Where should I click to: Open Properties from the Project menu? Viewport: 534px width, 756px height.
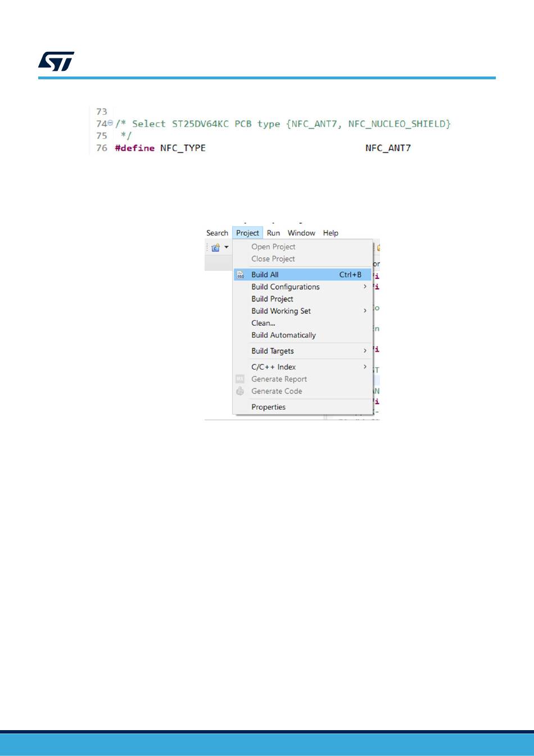tap(268, 407)
